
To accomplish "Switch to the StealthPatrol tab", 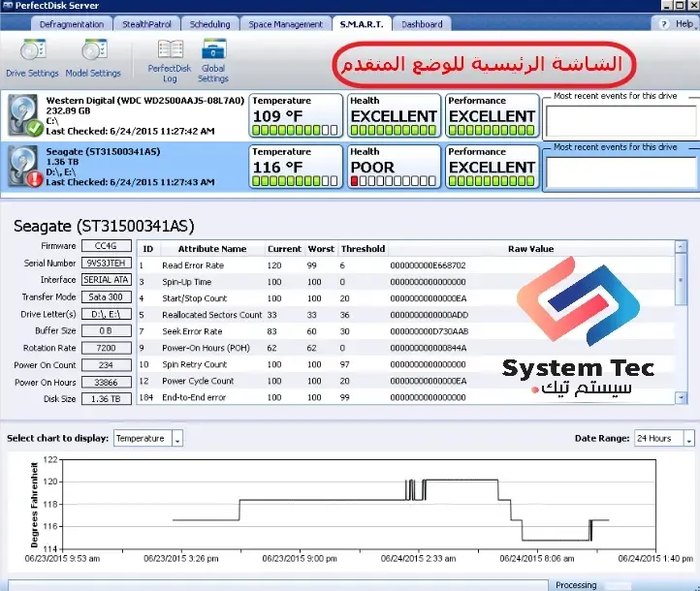I will click(146, 24).
